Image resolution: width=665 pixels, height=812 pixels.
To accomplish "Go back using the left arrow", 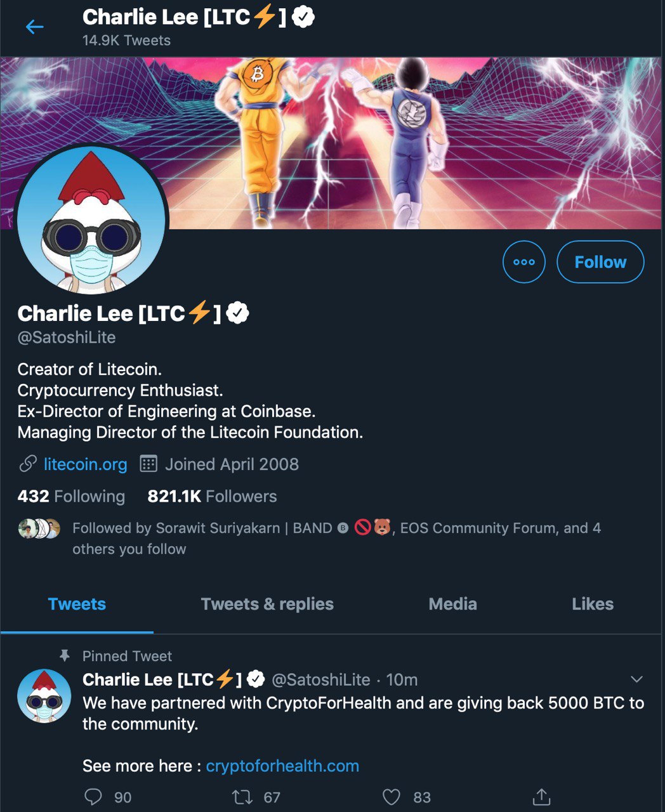I will (x=34, y=27).
